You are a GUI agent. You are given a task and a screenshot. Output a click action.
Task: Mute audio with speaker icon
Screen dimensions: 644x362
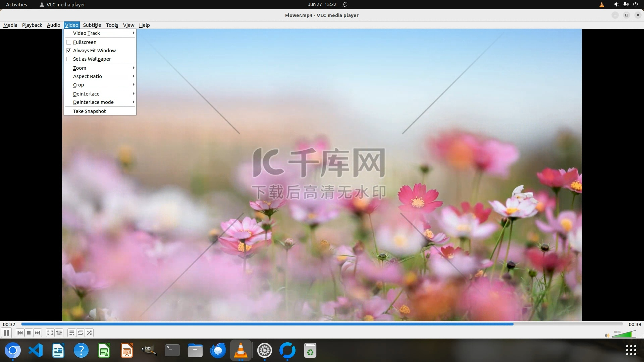tap(607, 335)
